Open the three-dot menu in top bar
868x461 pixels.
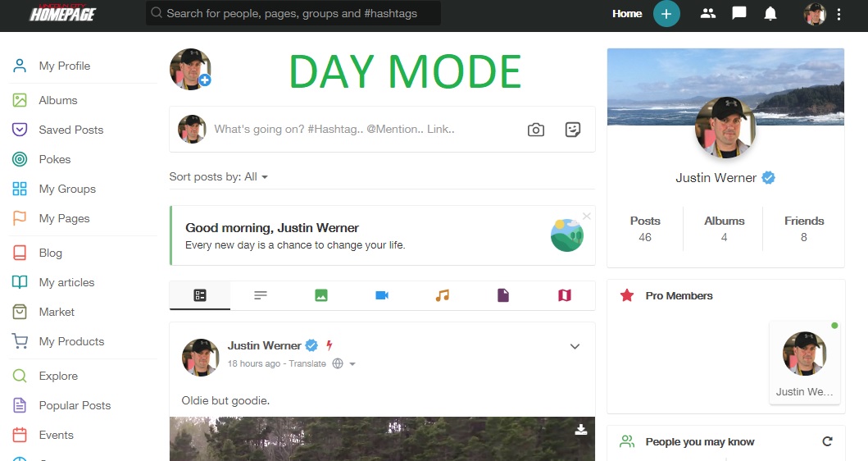[839, 15]
